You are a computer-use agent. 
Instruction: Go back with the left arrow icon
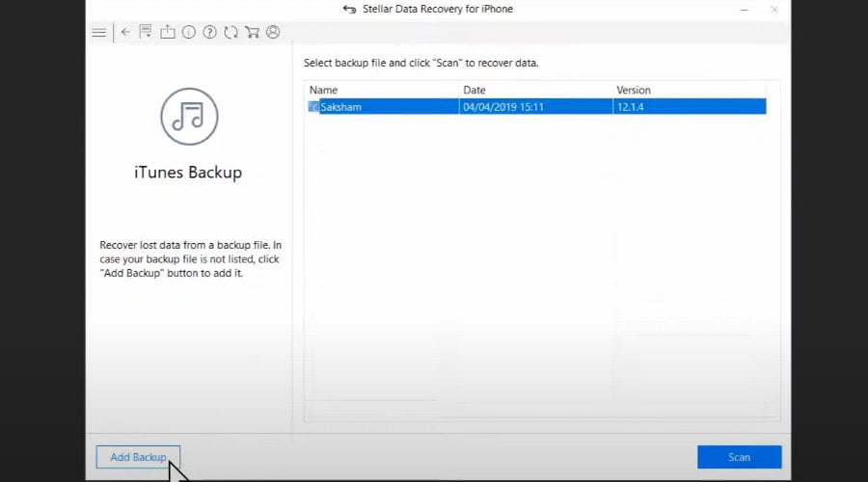pos(125,32)
